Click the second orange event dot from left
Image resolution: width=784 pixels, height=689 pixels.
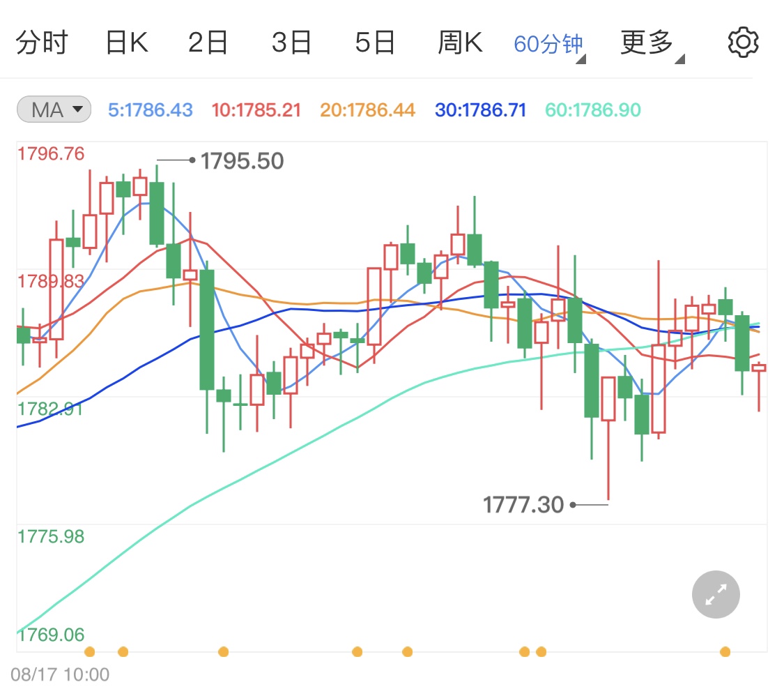pos(123,651)
